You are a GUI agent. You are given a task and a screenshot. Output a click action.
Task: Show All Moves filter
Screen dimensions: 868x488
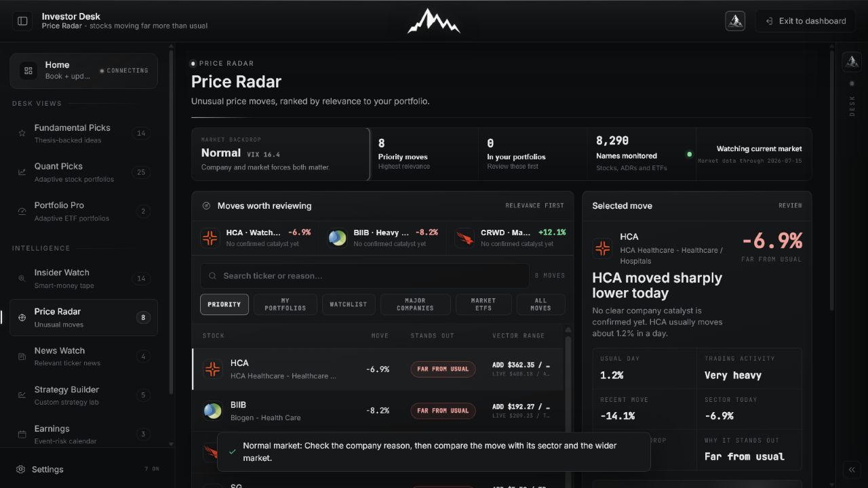click(540, 304)
